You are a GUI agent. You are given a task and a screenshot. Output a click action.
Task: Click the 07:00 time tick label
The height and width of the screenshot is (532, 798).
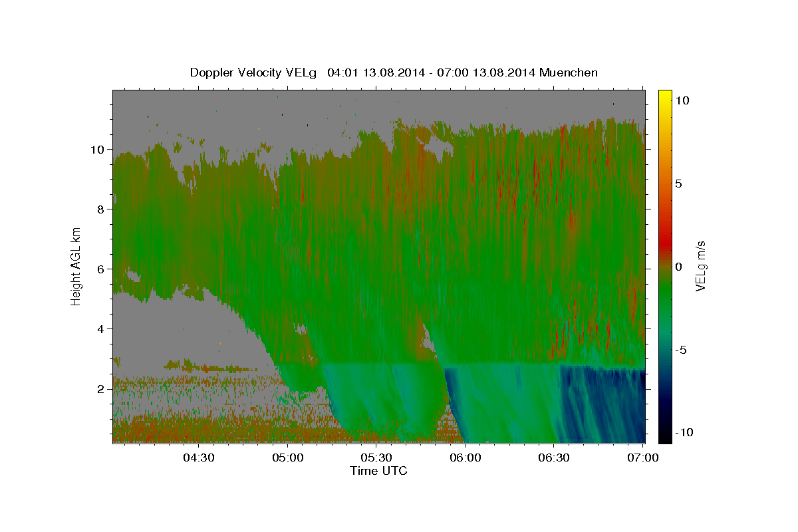coord(644,458)
